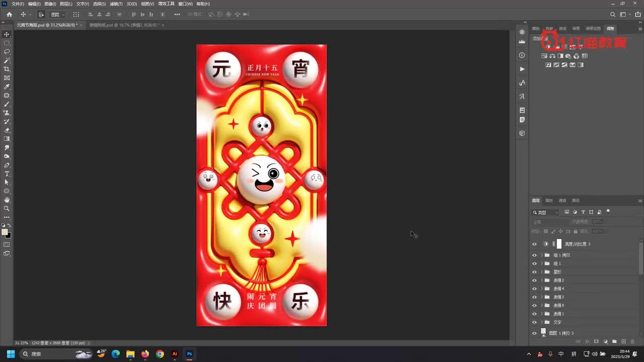Hide the 组 1 拷贝 group
644x362 pixels.
[534, 255]
